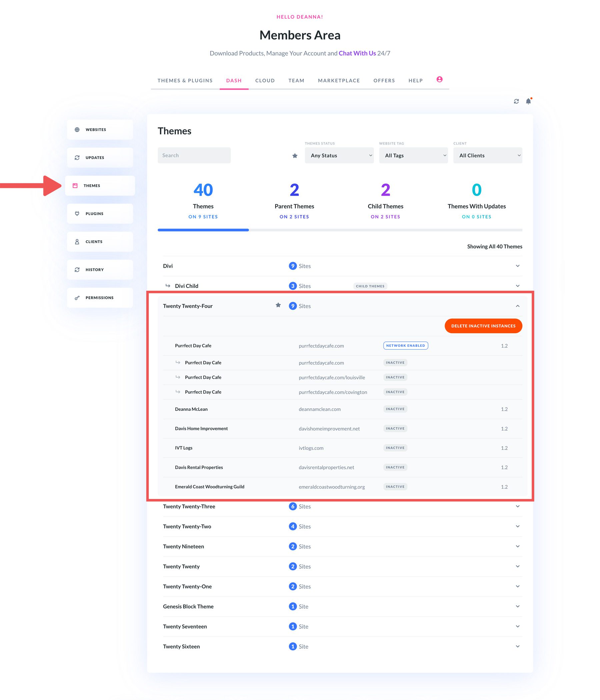The width and height of the screenshot is (600, 700).
Task: Open the History panel in the sidebar
Action: pos(77,269)
